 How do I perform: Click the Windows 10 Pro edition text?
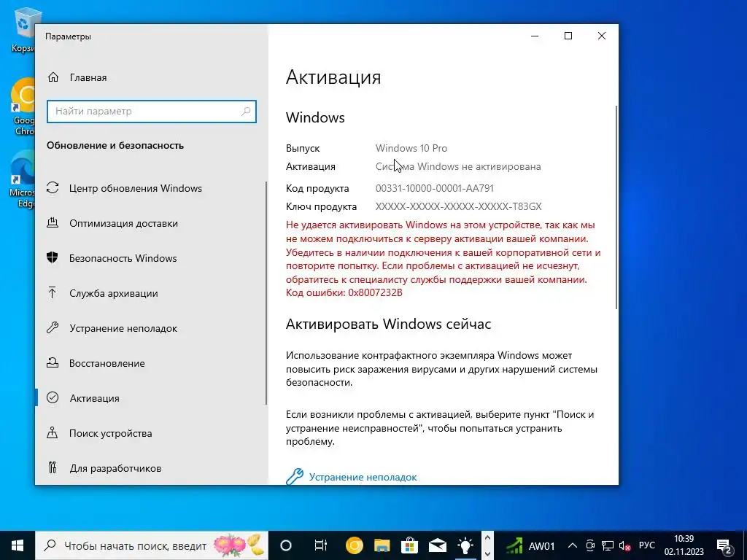pos(411,148)
